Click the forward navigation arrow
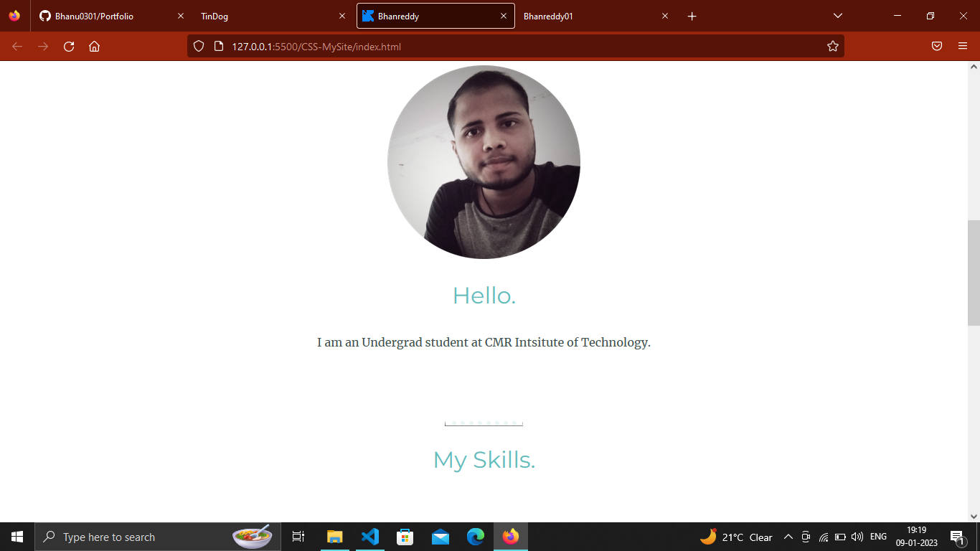The height and width of the screenshot is (551, 980). coord(42,46)
